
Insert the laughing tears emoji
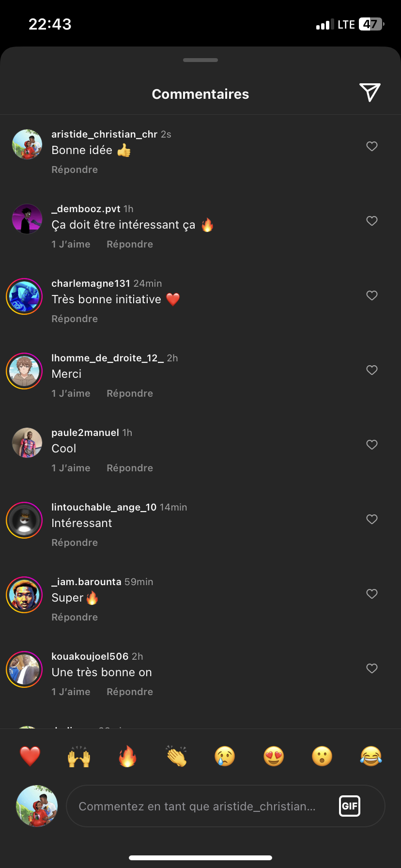tap(371, 756)
